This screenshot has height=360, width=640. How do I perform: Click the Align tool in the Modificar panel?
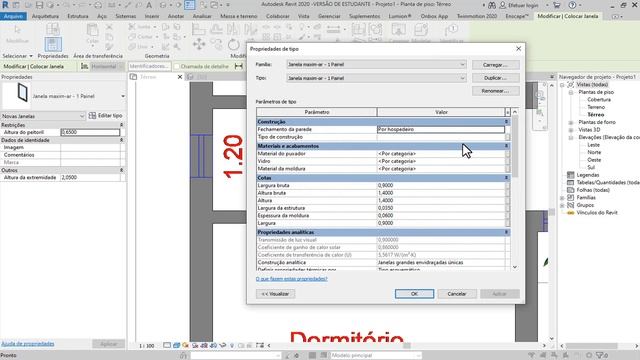[198, 29]
